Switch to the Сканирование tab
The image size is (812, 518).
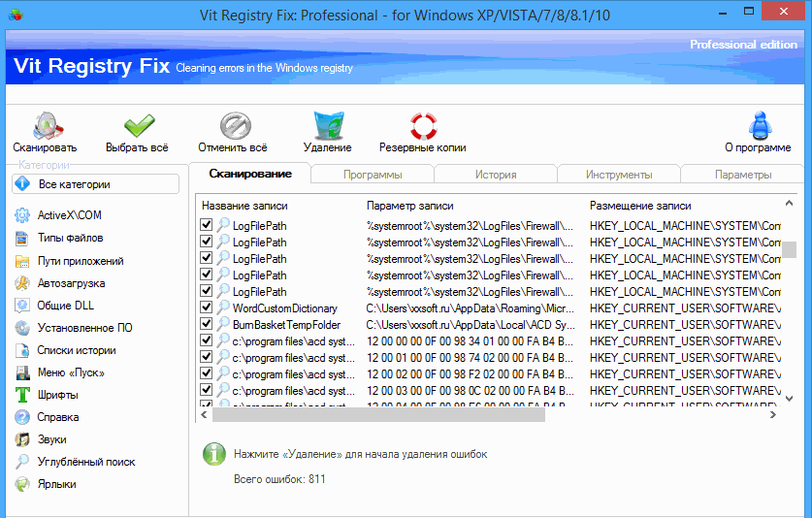coord(250,174)
